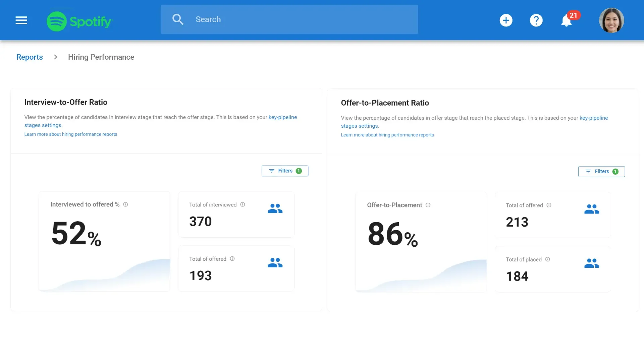This screenshot has height=362, width=644.
Task: Click the add (plus) icon in header
Action: point(506,20)
